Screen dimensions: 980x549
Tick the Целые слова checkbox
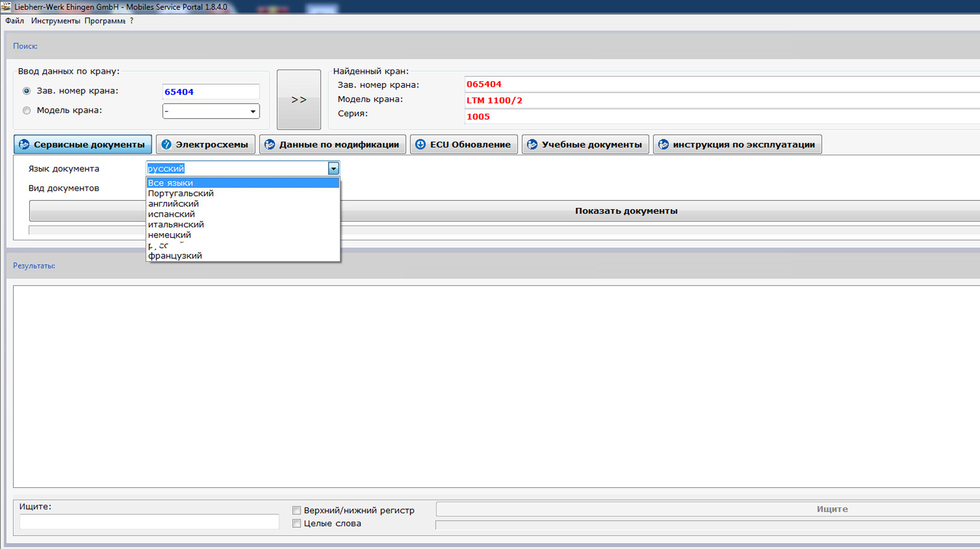tap(297, 523)
